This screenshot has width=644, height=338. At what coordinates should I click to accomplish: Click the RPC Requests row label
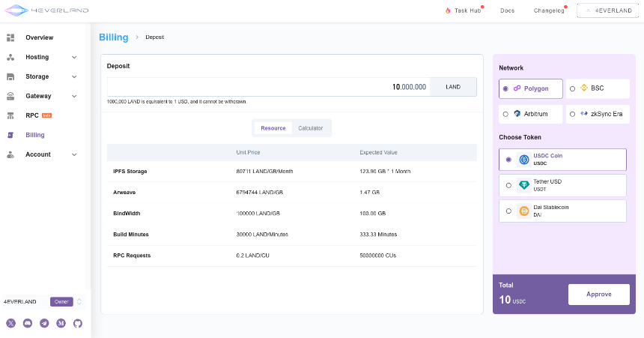coord(132,256)
